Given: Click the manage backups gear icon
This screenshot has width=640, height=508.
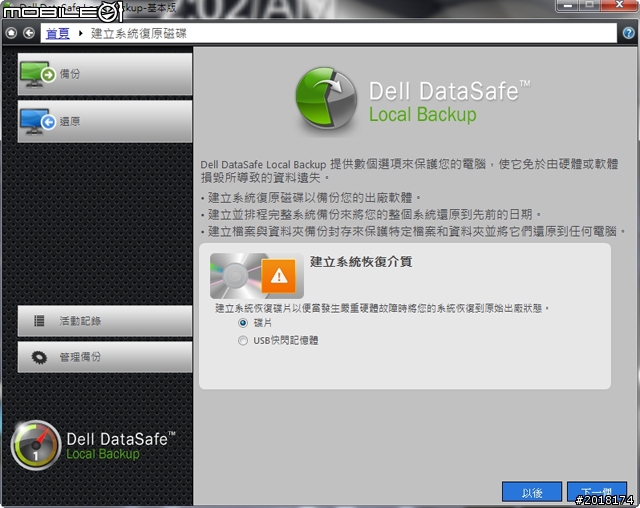Looking at the screenshot, I should (39, 357).
